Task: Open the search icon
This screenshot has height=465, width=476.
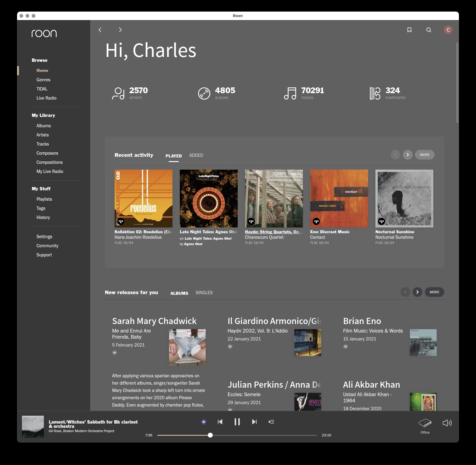Action: [x=429, y=30]
